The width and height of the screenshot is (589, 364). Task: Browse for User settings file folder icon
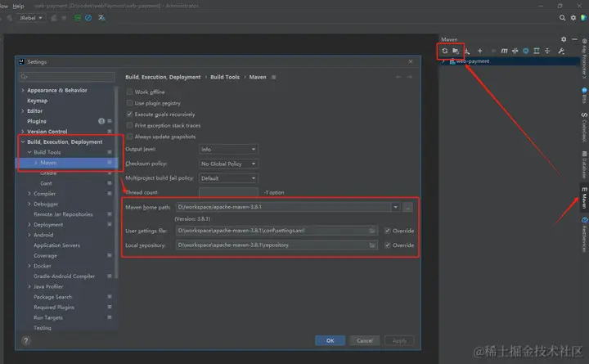coord(372,231)
